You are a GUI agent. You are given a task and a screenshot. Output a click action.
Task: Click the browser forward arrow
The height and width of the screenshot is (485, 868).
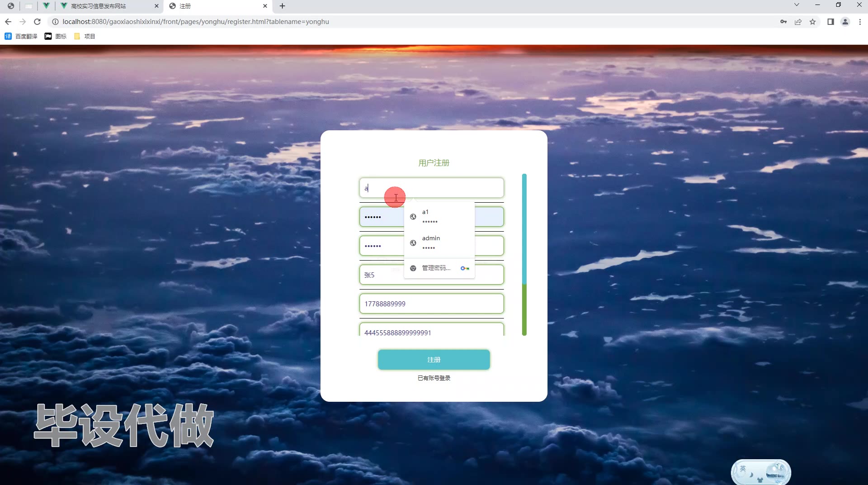pyautogui.click(x=23, y=22)
